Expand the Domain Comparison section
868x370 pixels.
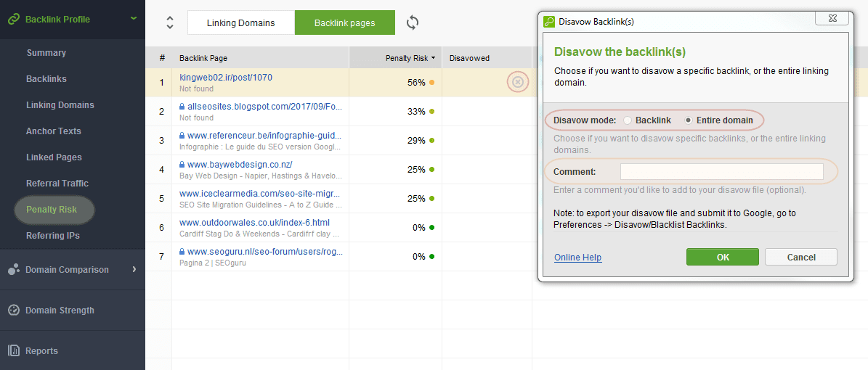134,269
